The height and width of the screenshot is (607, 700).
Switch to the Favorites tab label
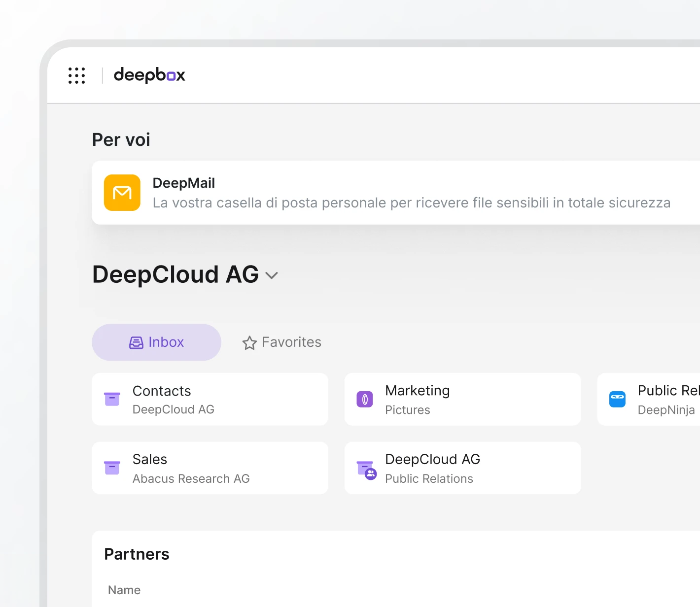tap(291, 342)
